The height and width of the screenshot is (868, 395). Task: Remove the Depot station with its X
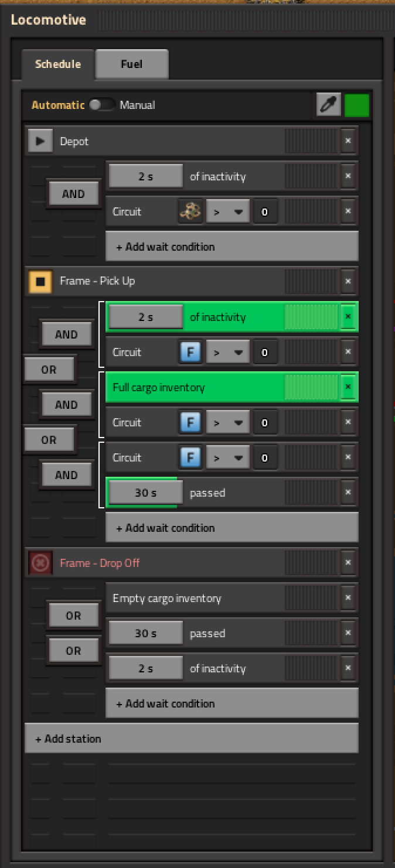tap(348, 141)
